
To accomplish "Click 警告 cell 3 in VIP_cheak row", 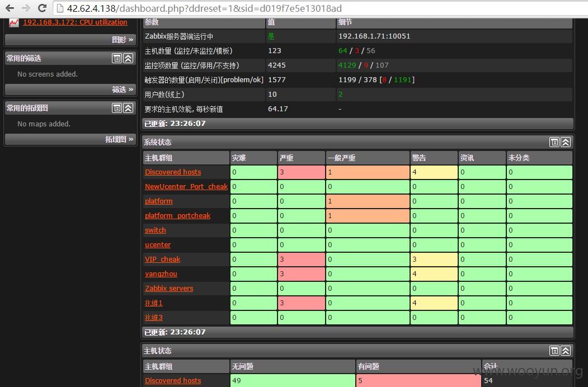I will coord(434,259).
